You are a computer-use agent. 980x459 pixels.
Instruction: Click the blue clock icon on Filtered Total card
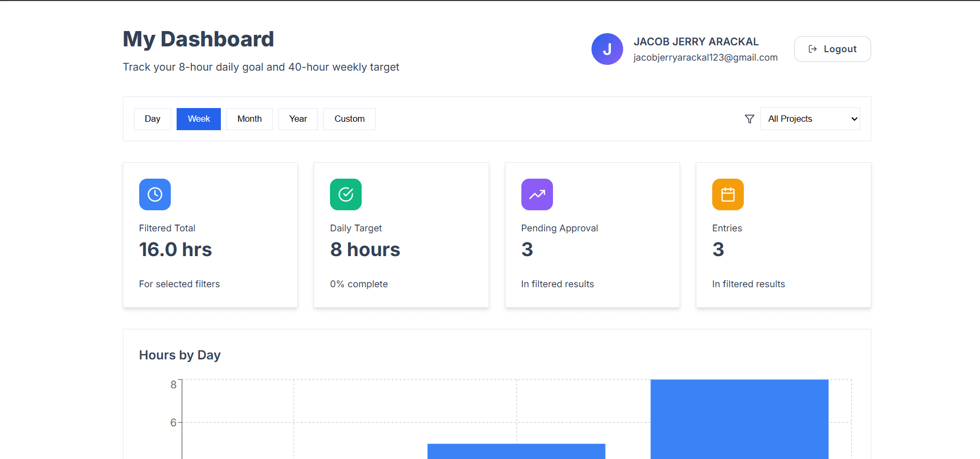click(155, 194)
